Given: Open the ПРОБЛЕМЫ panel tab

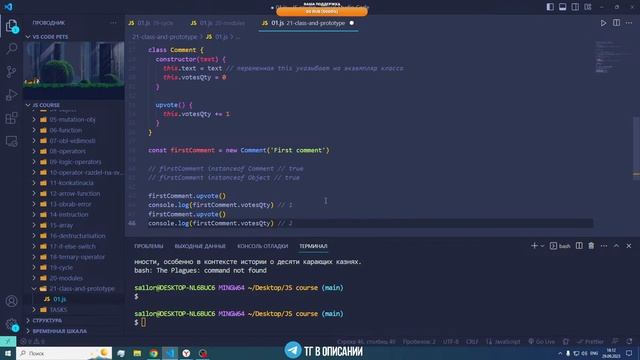Looking at the screenshot, I should (149, 246).
